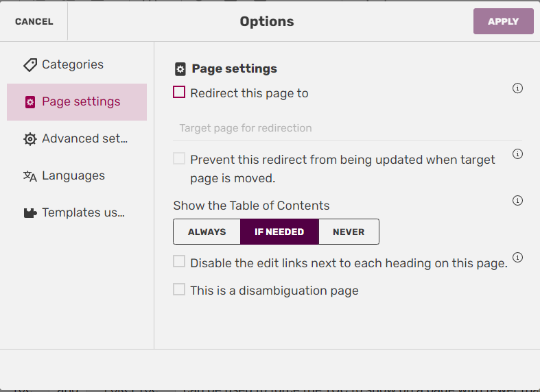Select ALWAYS for Table of Contents
Viewport: 540px width, 392px height.
click(x=207, y=232)
